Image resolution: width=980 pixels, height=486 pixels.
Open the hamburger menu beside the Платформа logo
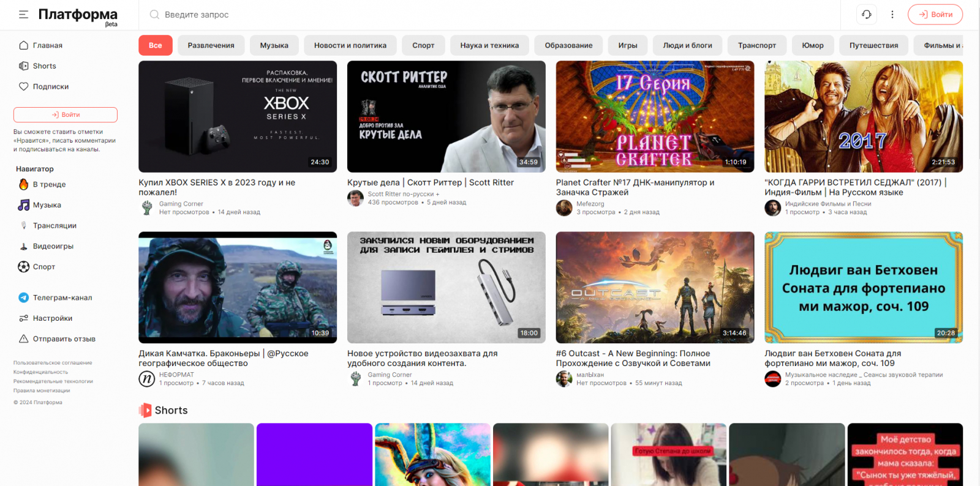tap(23, 14)
